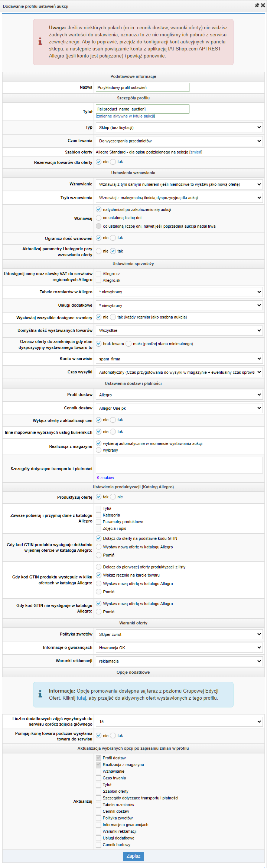Image resolution: width=267 pixels, height=868 pixels.
Task: Open the Usługi dodatkowe dropdown
Action: pos(179,306)
